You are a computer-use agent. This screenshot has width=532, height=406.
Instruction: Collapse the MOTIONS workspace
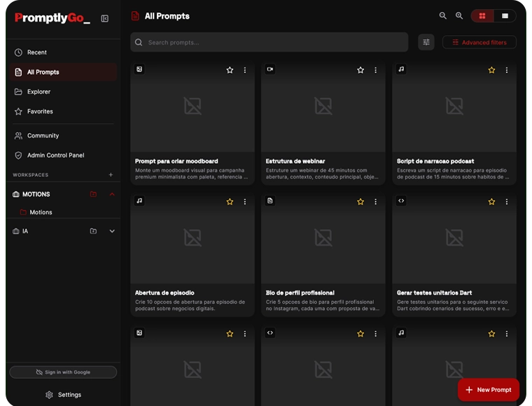pos(112,194)
